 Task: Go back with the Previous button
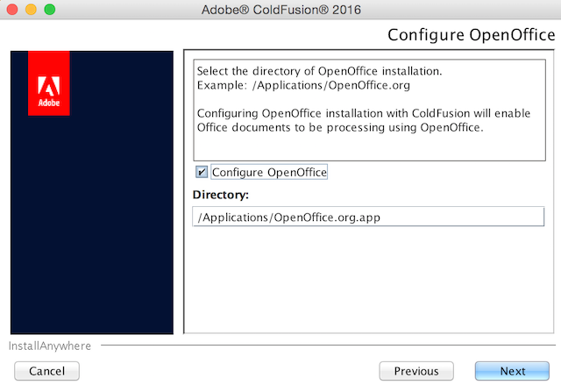click(416, 371)
